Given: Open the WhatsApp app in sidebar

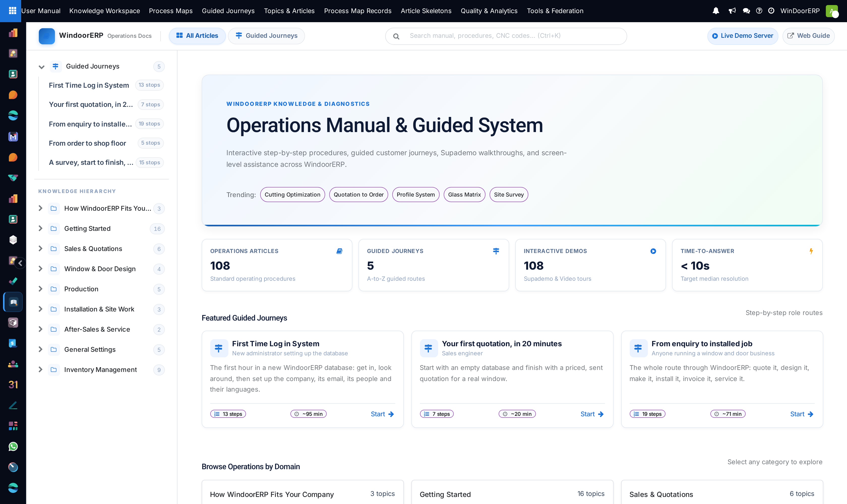Looking at the screenshot, I should pos(13,447).
